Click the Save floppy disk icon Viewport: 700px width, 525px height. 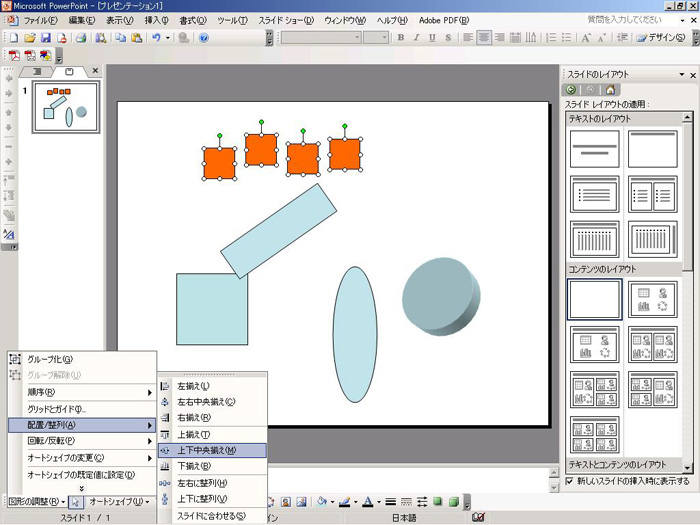(x=46, y=38)
